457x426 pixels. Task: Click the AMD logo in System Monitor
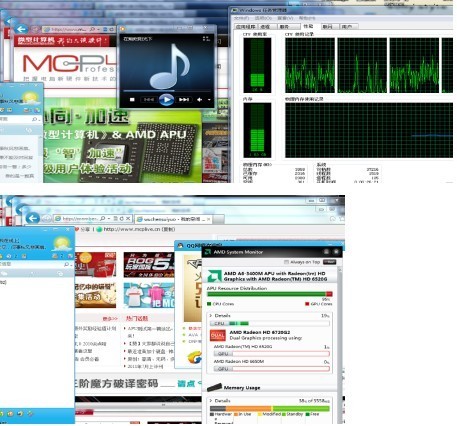(x=214, y=276)
